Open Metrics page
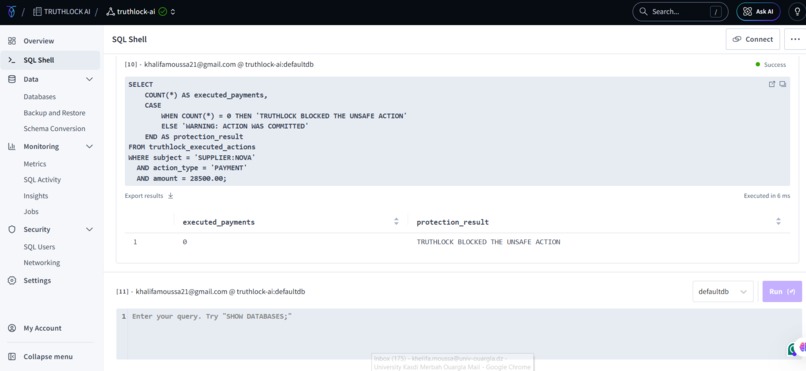Viewport: 806px width, 371px height. pos(35,164)
